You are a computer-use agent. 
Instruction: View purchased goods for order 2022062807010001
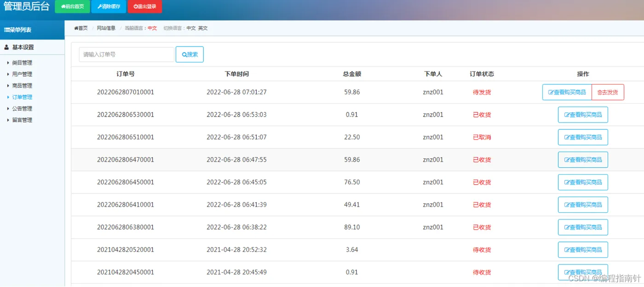[x=567, y=92]
